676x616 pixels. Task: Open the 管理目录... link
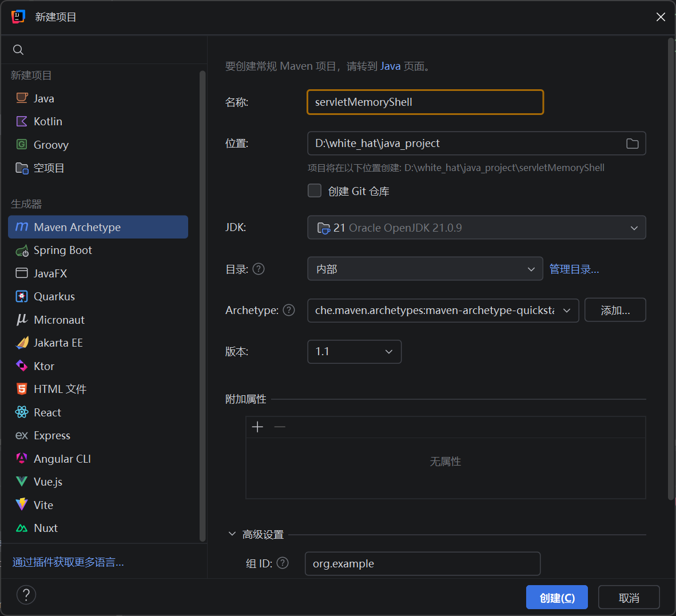(574, 269)
